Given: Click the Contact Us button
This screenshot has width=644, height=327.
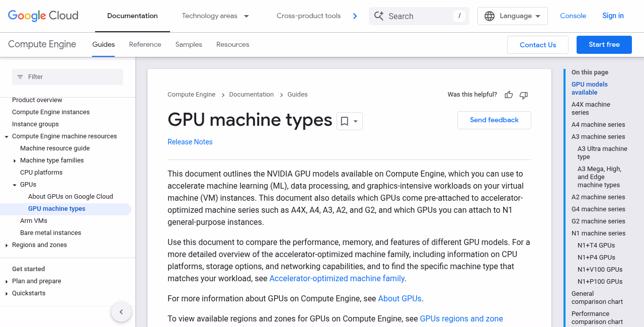Looking at the screenshot, I should tap(538, 45).
